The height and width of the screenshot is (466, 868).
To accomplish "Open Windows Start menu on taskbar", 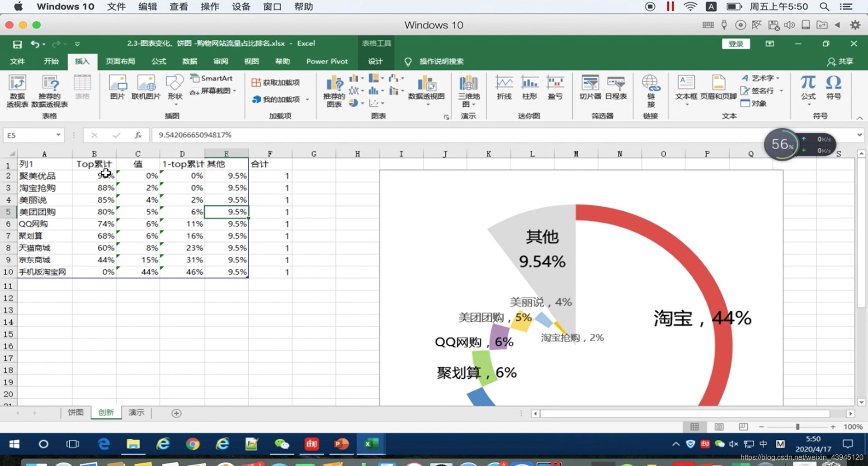I will coord(14,444).
